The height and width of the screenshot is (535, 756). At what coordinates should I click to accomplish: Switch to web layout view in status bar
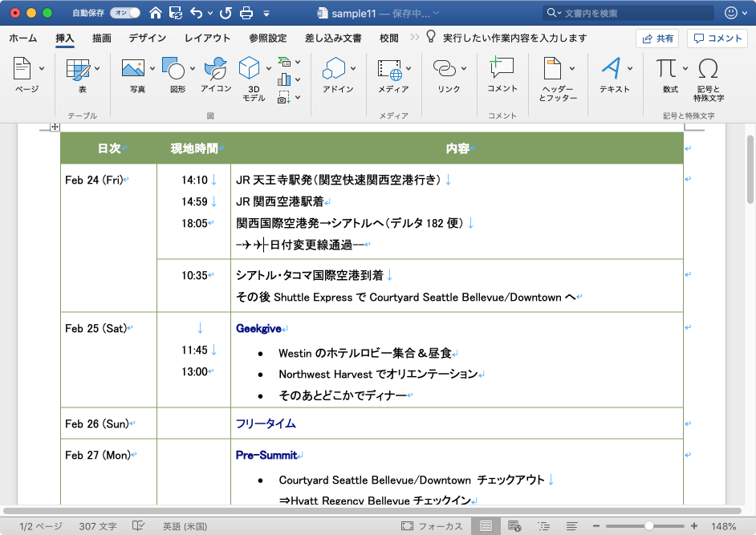(x=514, y=526)
